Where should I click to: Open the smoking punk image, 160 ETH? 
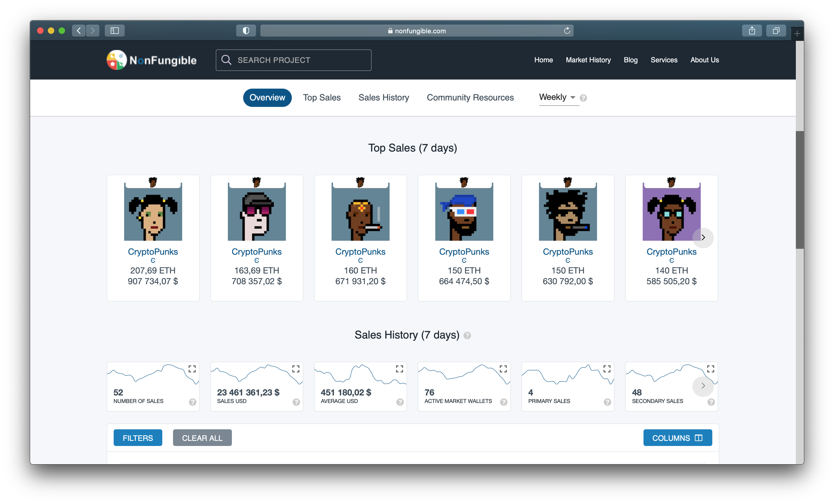[x=361, y=211]
